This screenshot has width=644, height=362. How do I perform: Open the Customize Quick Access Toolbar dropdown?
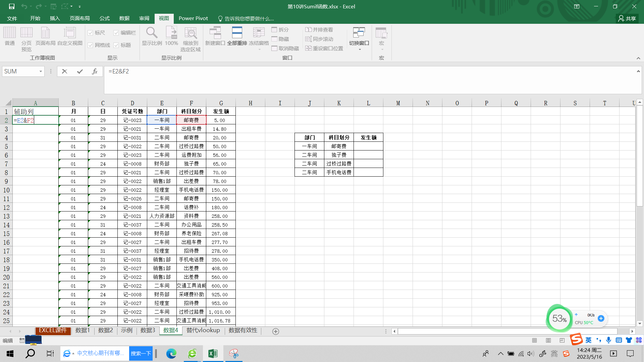click(x=79, y=6)
